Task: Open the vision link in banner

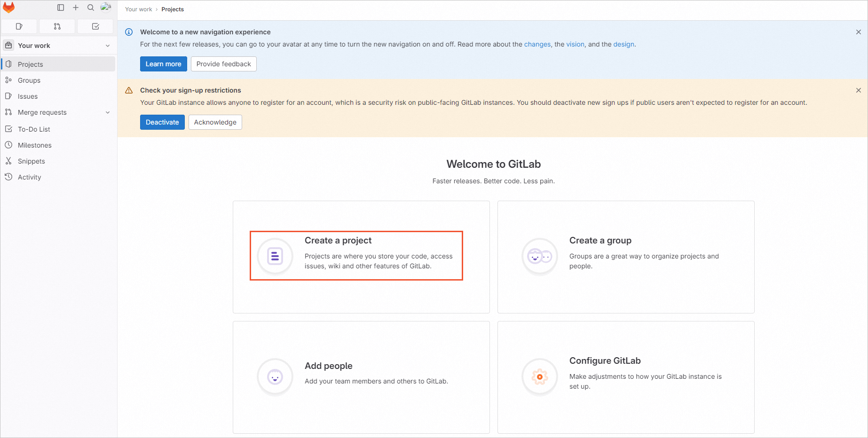Action: [575, 44]
